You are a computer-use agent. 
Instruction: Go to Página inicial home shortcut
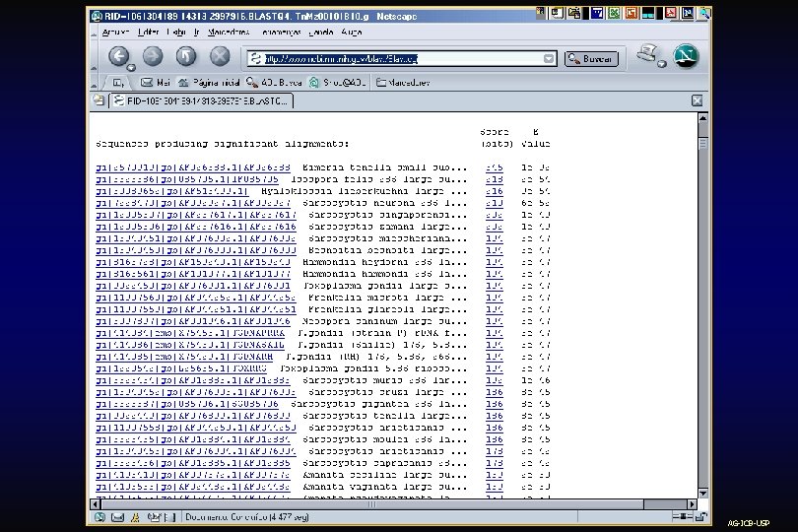209,82
